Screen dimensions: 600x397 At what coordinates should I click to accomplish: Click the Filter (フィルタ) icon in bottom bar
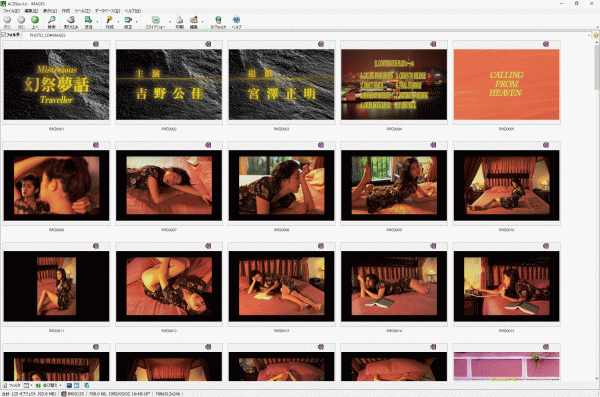click(5, 386)
